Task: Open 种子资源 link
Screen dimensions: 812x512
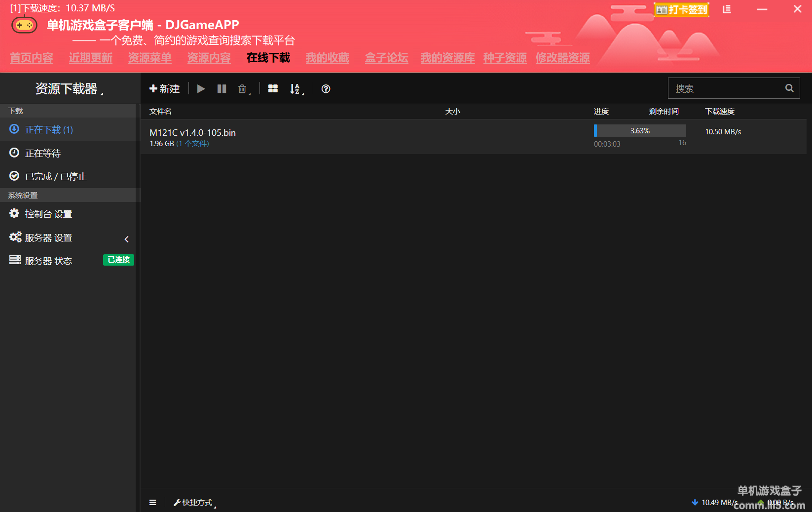Action: (x=505, y=58)
